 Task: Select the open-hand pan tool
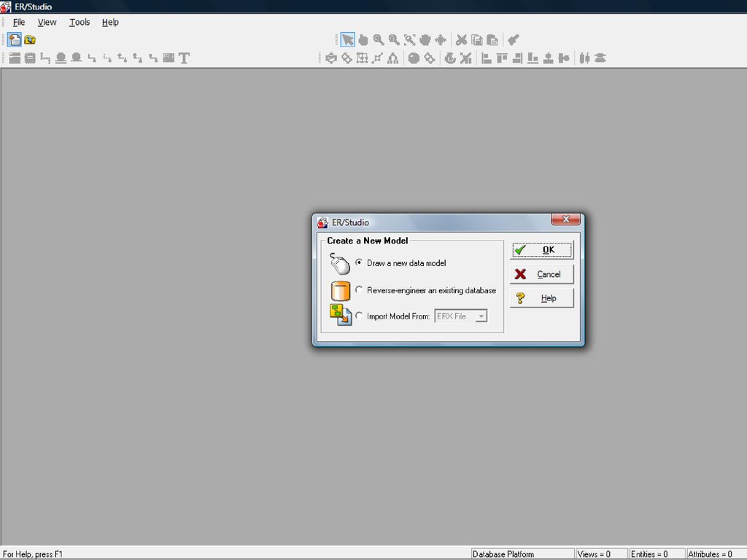click(x=425, y=40)
